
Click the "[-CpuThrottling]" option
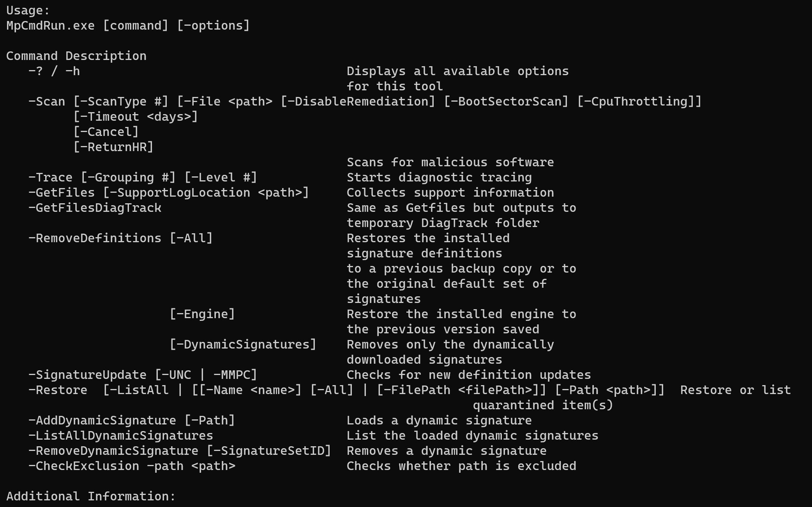(x=638, y=102)
